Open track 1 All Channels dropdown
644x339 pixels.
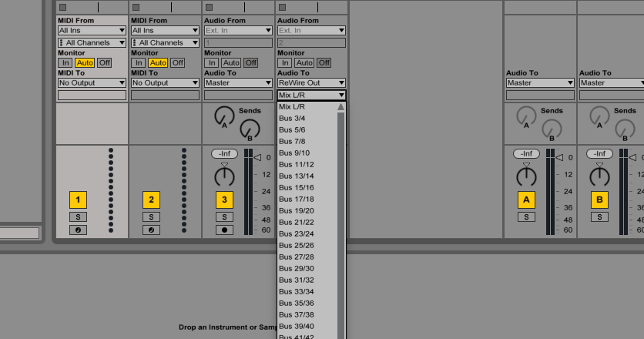click(92, 42)
